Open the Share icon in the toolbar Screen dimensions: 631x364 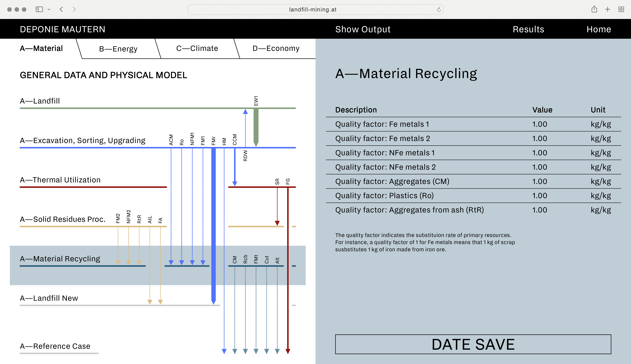(x=594, y=9)
